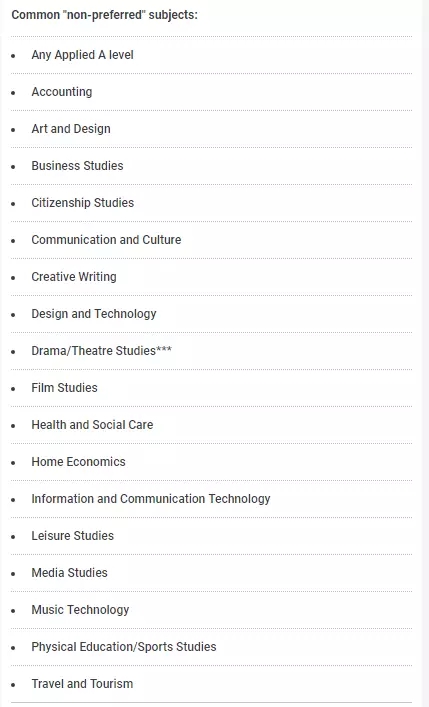Click Health and Social Care text

click(92, 425)
